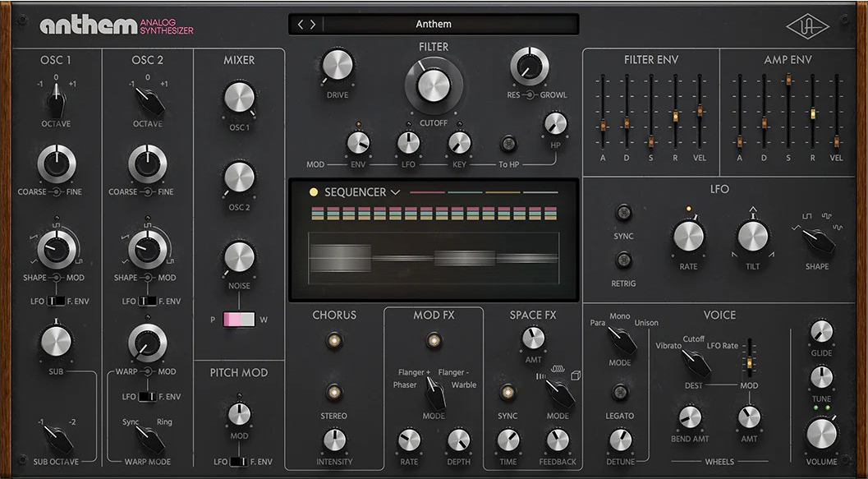Adjust the Filter Env VEL slider

[x=700, y=111]
